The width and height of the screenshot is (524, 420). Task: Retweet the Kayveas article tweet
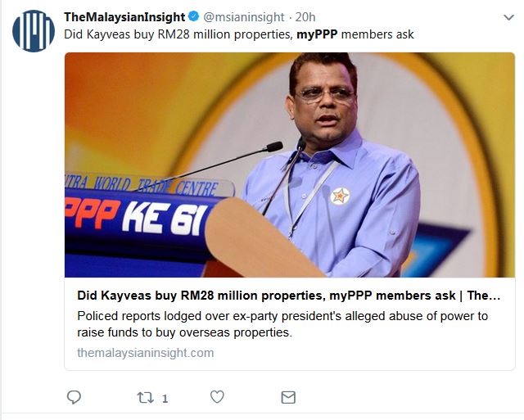click(144, 397)
